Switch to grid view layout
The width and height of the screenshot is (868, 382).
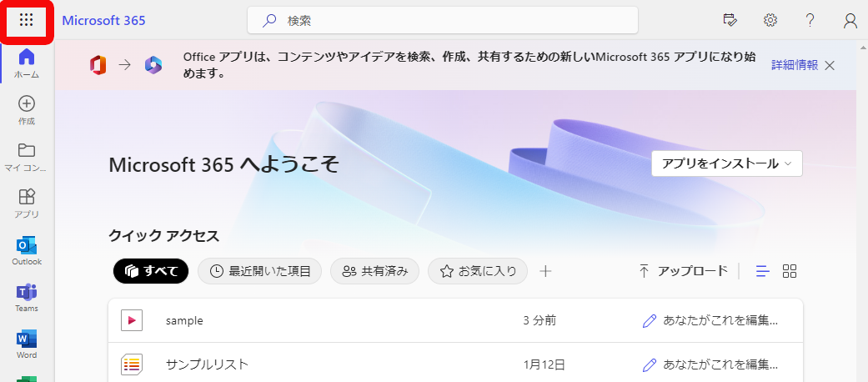790,271
